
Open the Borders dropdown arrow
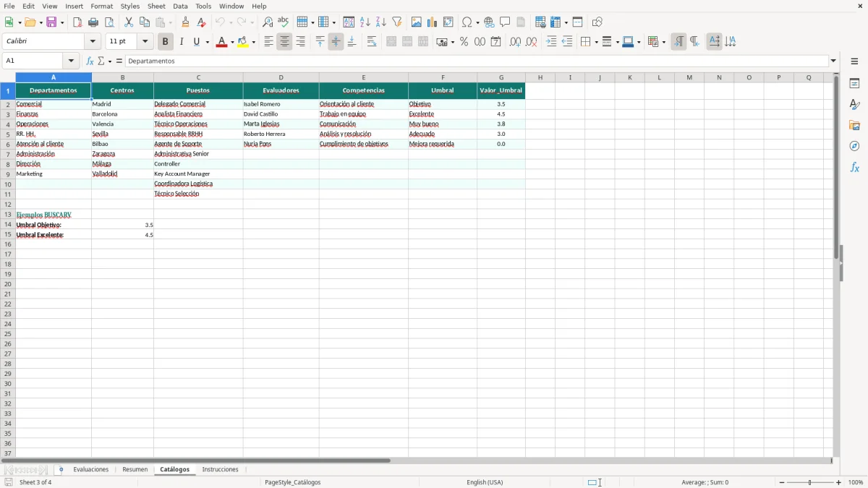595,42
